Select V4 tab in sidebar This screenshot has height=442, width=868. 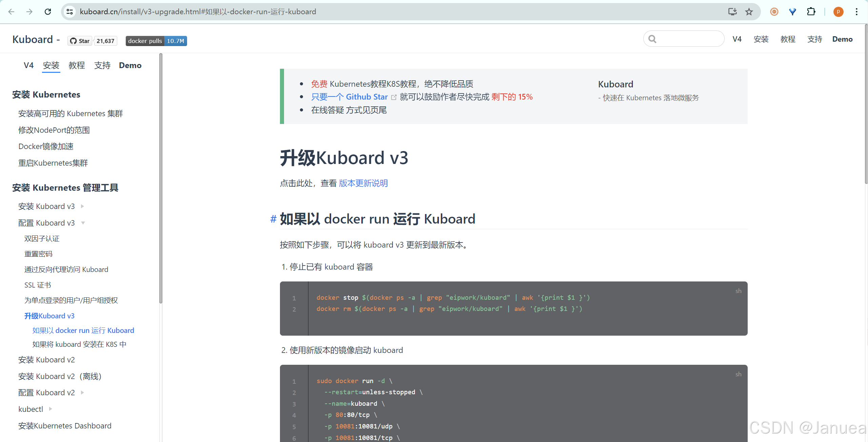[29, 65]
